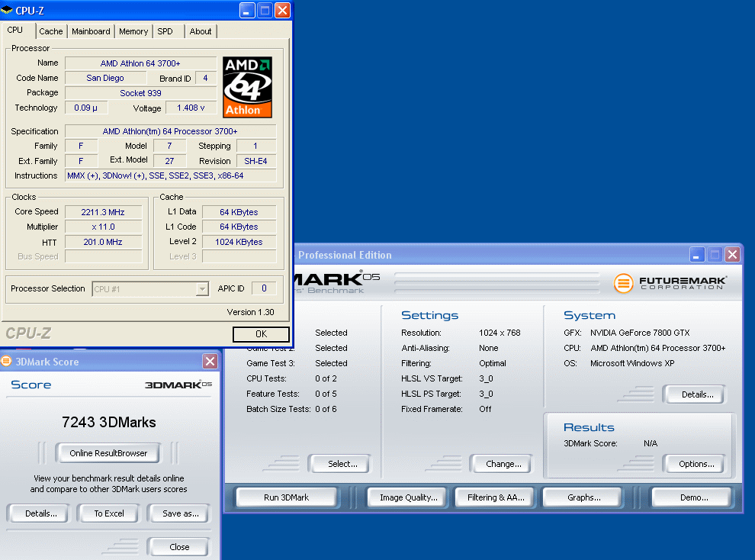Select the SPD tab in CPU-Z
755x560 pixels.
tap(165, 31)
